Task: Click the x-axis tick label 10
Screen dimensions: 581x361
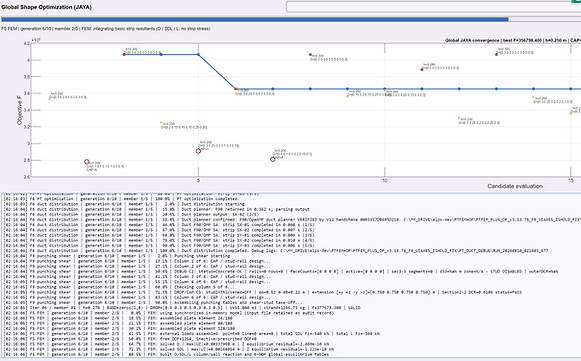Action: click(385, 180)
